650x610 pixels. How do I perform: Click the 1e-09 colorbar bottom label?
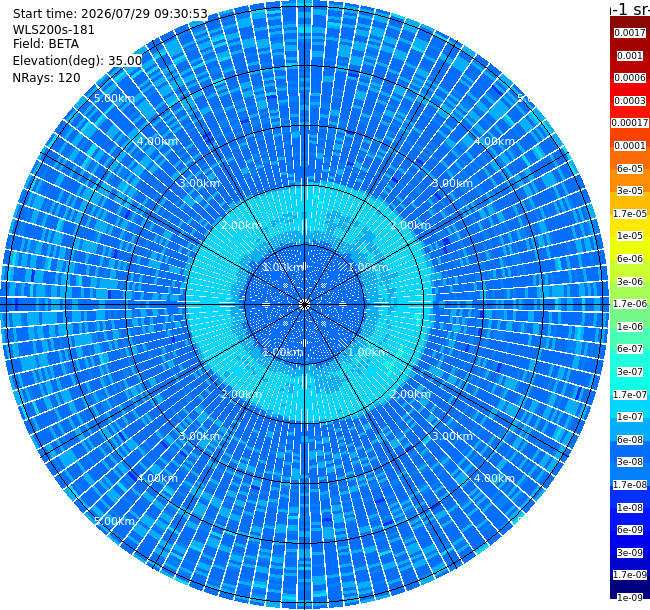pos(630,598)
